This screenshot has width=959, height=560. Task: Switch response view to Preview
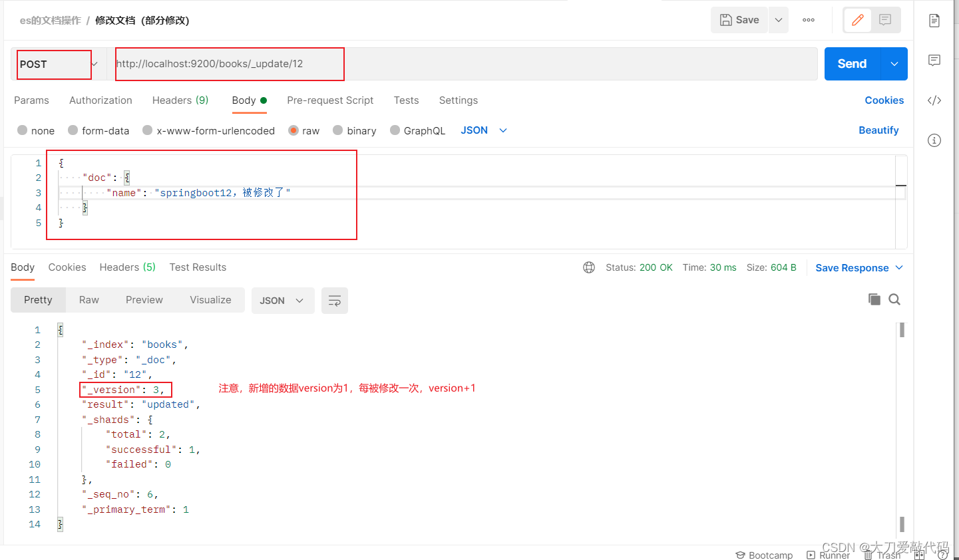click(144, 300)
